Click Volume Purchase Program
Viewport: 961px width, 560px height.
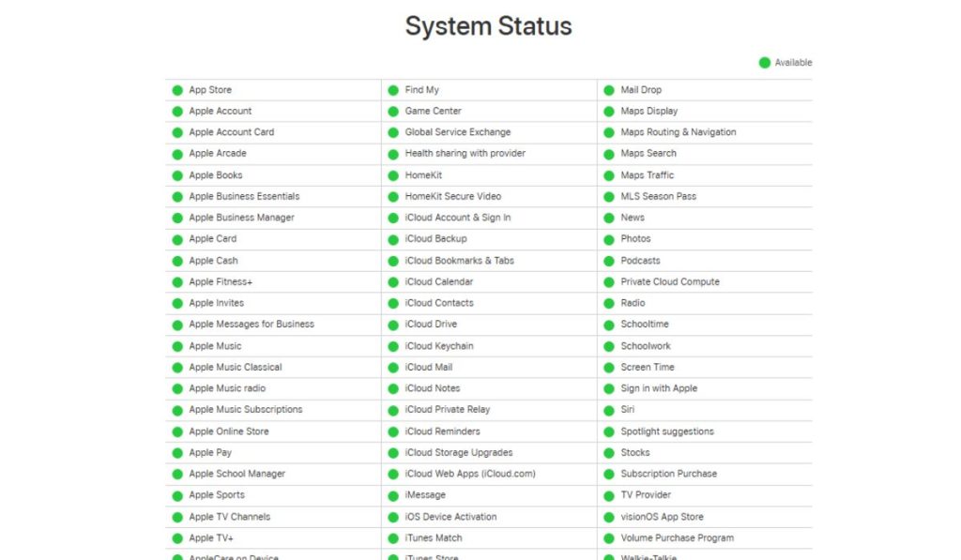coord(678,537)
